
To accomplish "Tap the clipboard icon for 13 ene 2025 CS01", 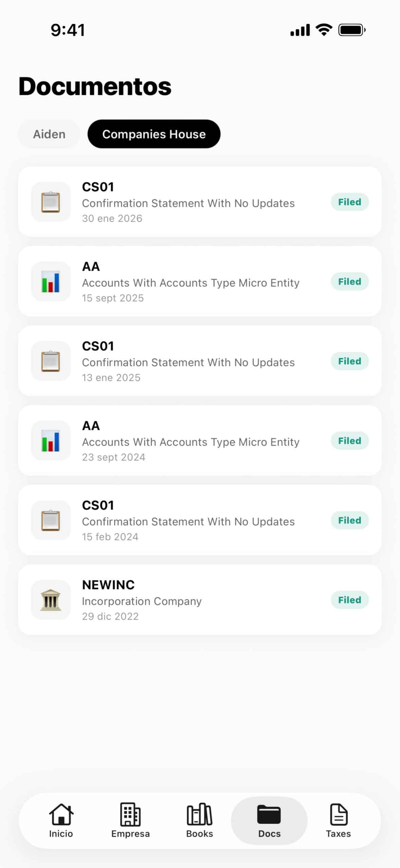I will point(51,361).
